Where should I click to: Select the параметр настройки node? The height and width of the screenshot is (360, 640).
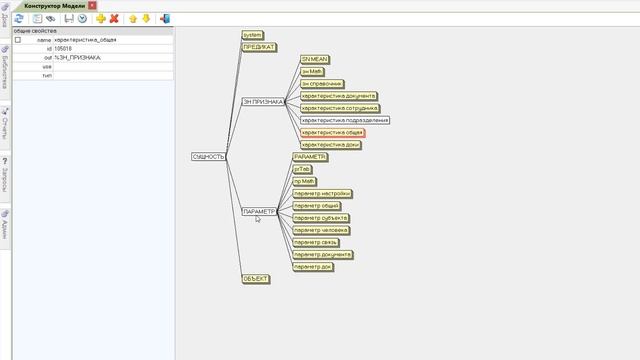(322, 193)
